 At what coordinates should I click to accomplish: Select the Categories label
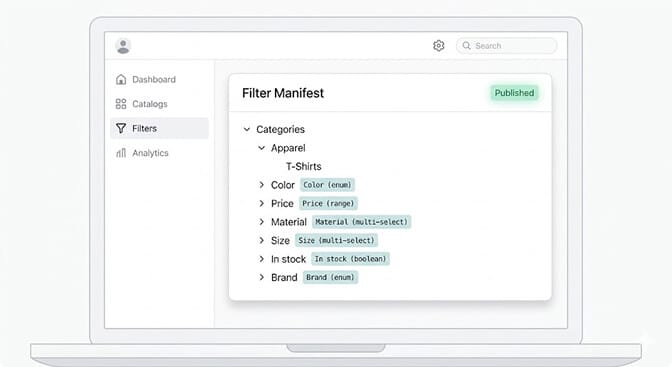tap(280, 129)
